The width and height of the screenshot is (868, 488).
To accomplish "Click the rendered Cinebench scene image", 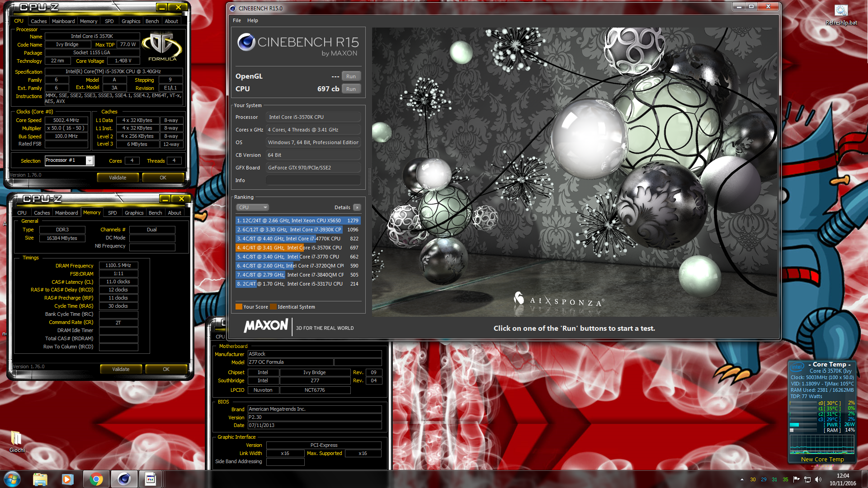I will [574, 172].
